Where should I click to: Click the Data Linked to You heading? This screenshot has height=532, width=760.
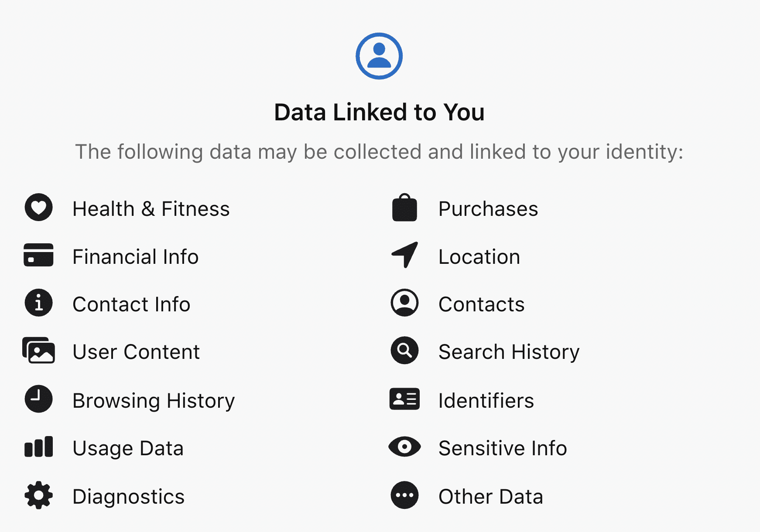click(379, 112)
